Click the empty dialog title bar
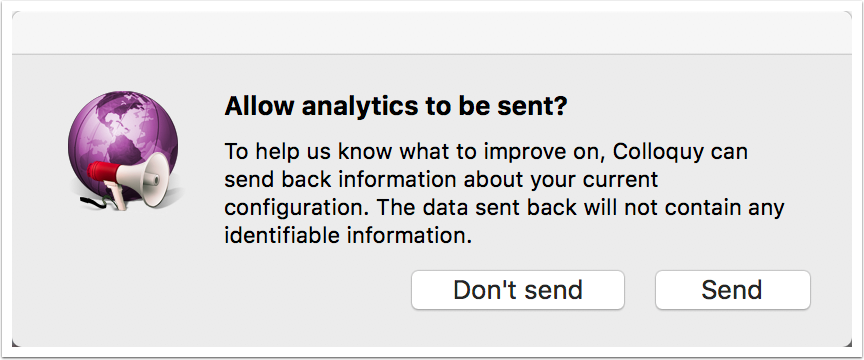The height and width of the screenshot is (360, 864). [x=432, y=33]
